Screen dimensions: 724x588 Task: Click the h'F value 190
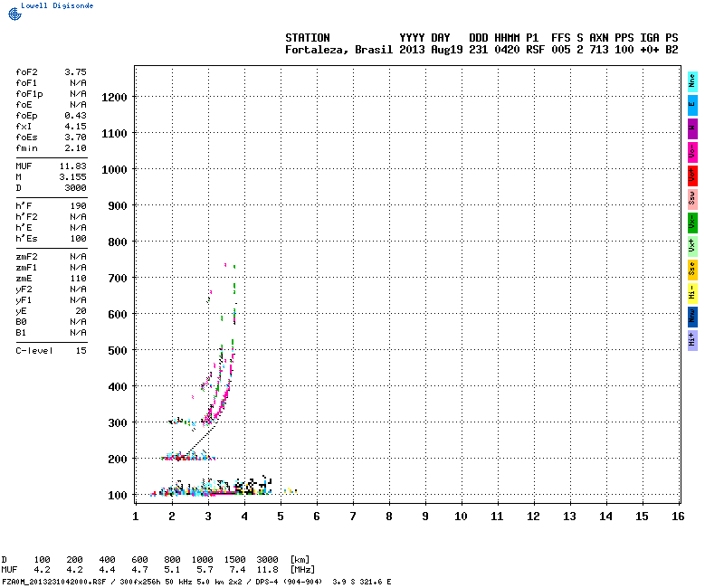click(x=79, y=206)
